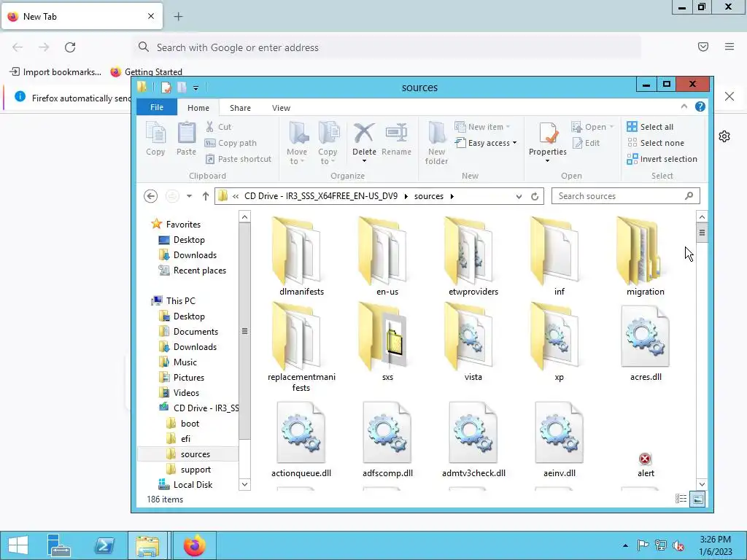Select the alert file
This screenshot has width=747, height=560.
(646, 465)
